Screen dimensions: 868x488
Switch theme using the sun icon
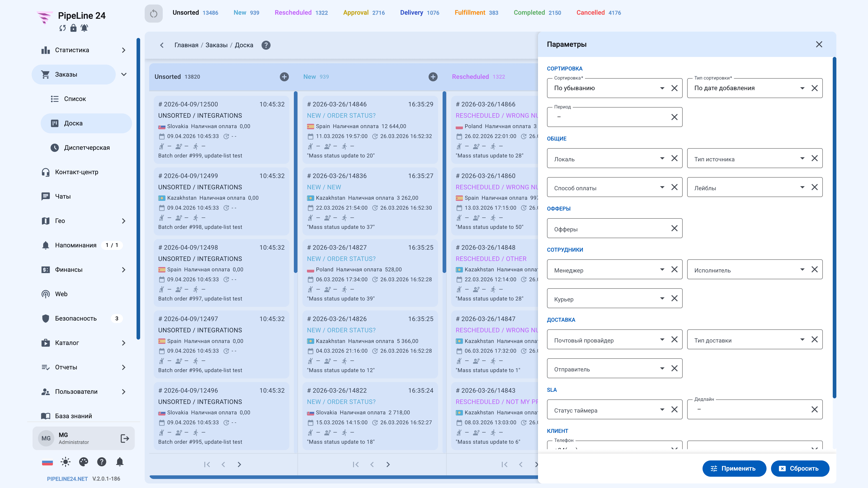(65, 462)
